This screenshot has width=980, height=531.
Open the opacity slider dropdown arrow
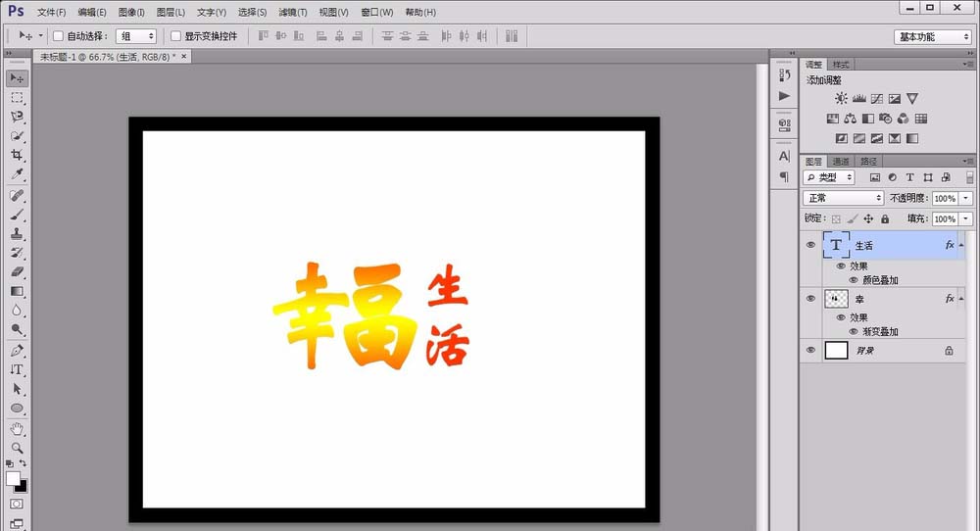pyautogui.click(x=966, y=198)
